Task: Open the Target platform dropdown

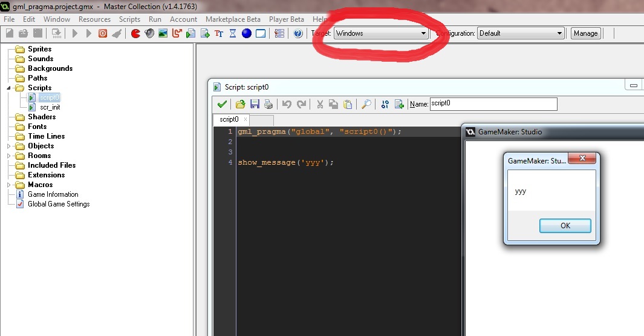Action: [381, 33]
